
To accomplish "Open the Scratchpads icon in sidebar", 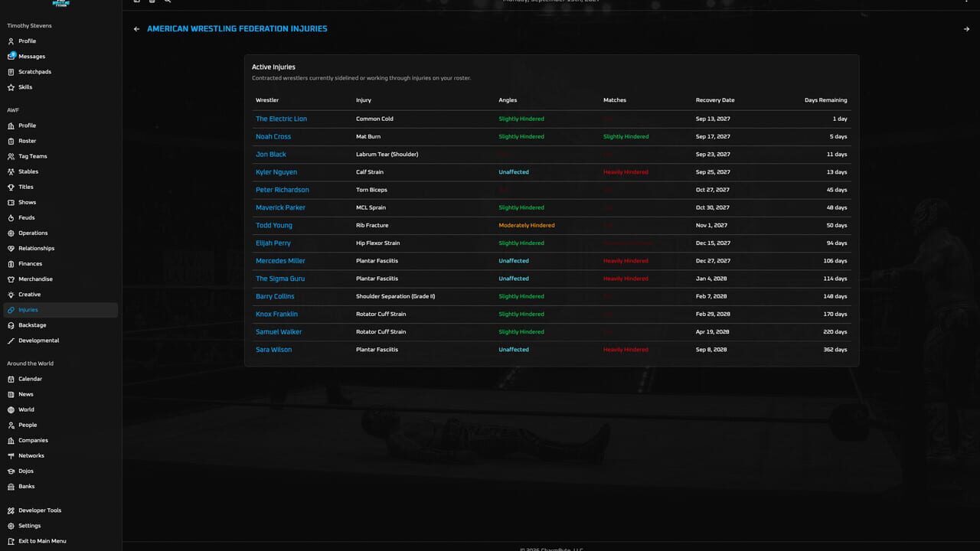I will point(11,72).
